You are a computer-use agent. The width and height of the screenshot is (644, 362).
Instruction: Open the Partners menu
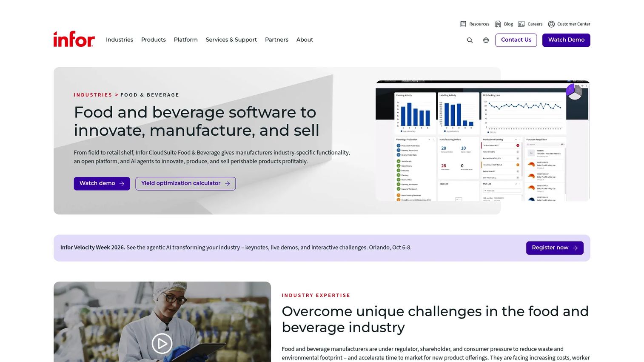[x=276, y=40]
